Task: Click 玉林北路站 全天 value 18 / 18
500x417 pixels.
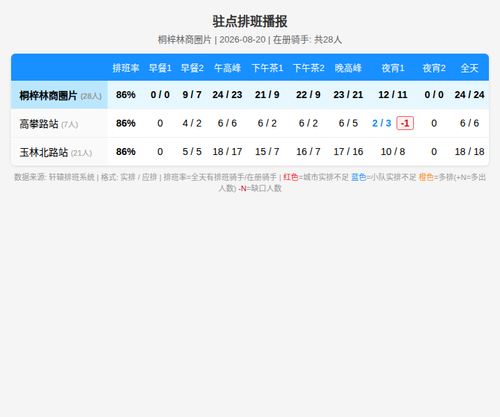Action: (x=469, y=152)
